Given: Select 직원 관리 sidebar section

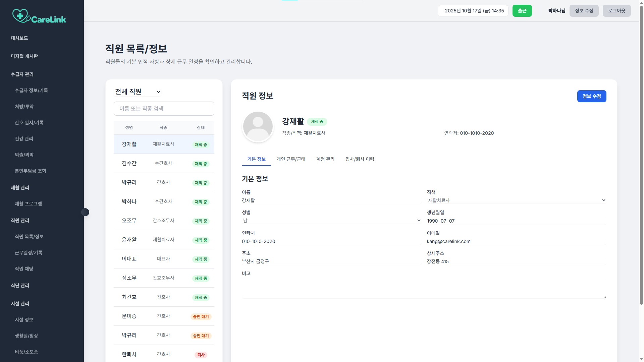Looking at the screenshot, I should click(x=20, y=221).
